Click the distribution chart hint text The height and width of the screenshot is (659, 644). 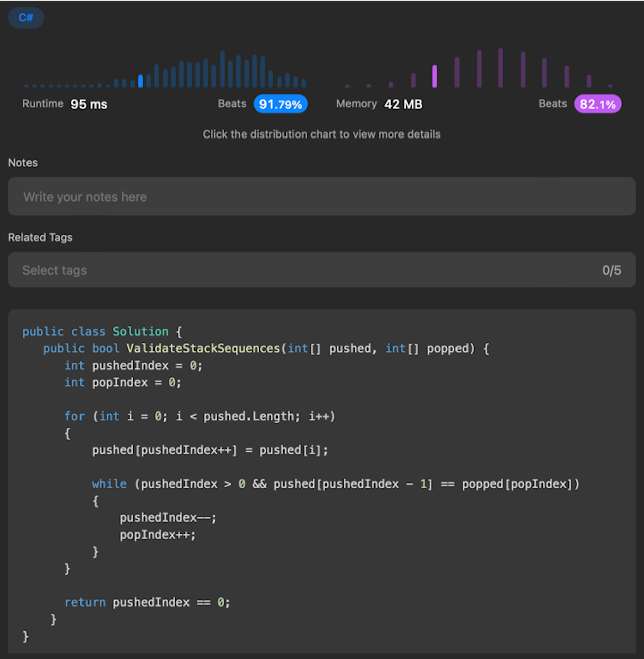pyautogui.click(x=321, y=134)
